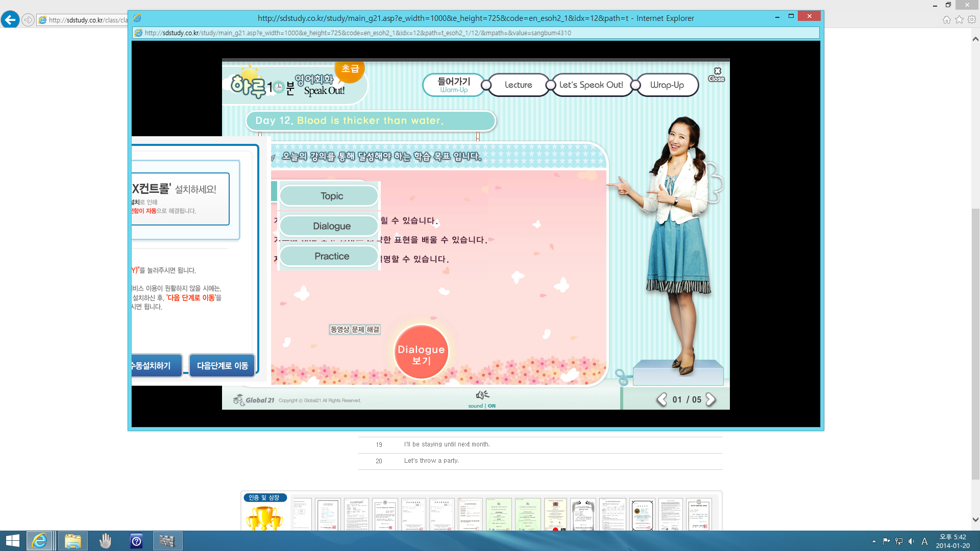Toggle the sound speaker icon
The height and width of the screenshot is (551, 980).
pos(482,395)
